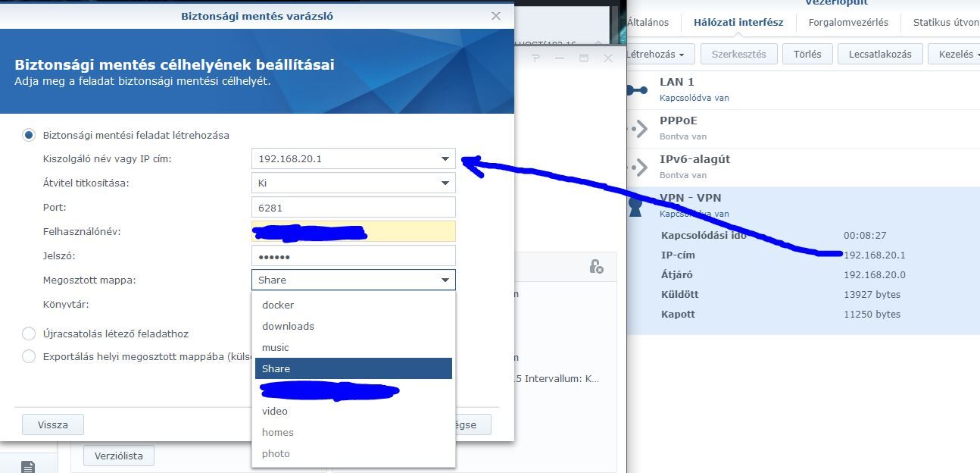Select the PPPoE interface row
The width and height of the screenshot is (980, 473).
tap(804, 128)
